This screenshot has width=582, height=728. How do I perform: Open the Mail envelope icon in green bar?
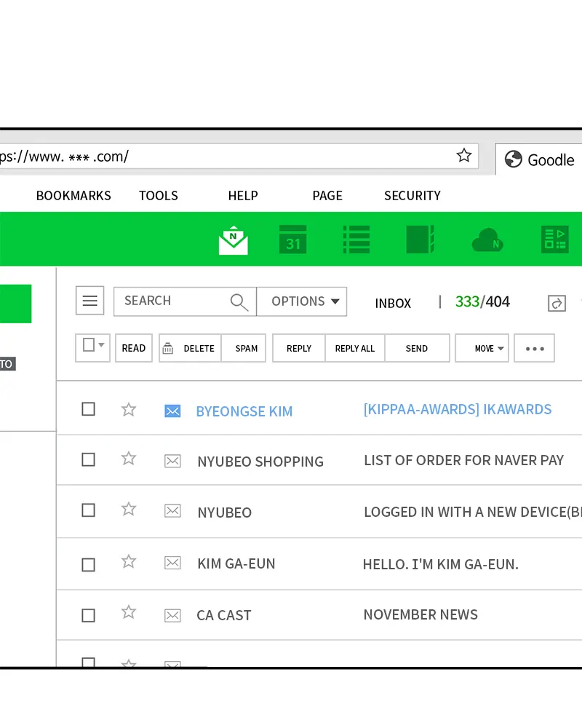click(x=233, y=240)
